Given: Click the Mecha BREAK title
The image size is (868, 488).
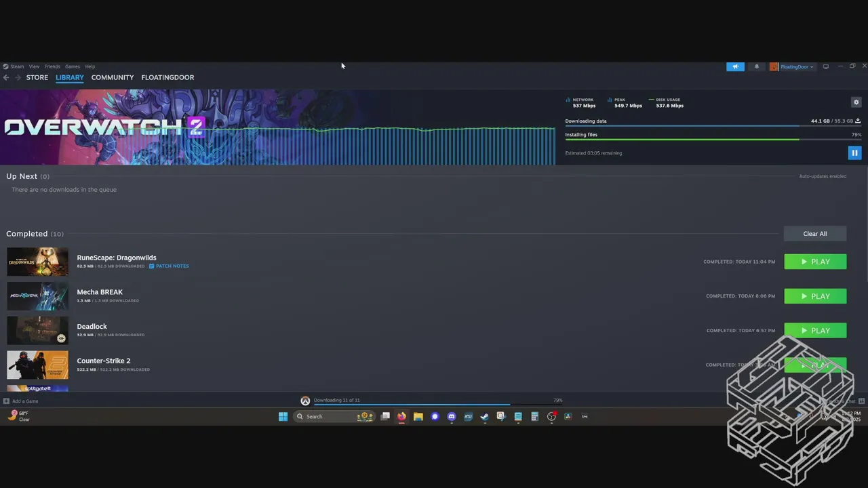Looking at the screenshot, I should point(100,292).
